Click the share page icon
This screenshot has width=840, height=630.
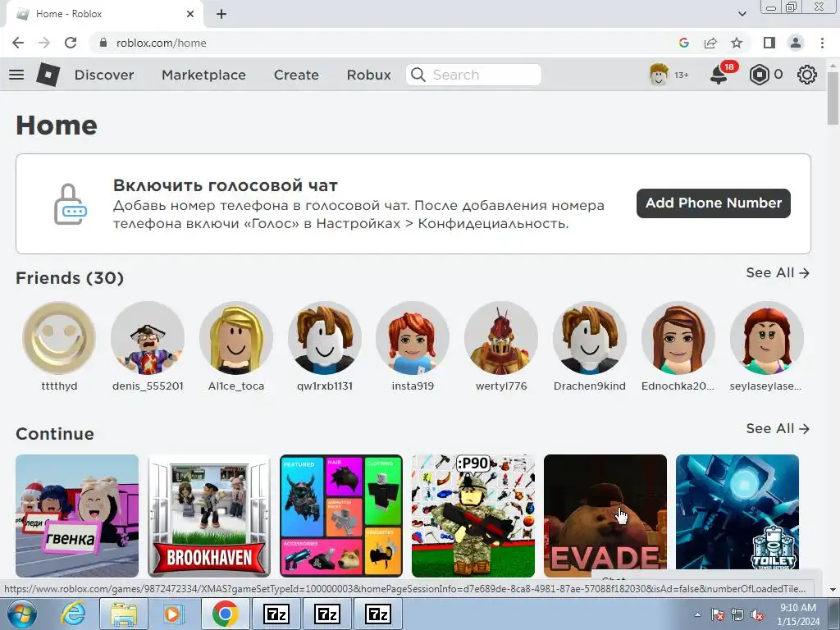tap(710, 43)
